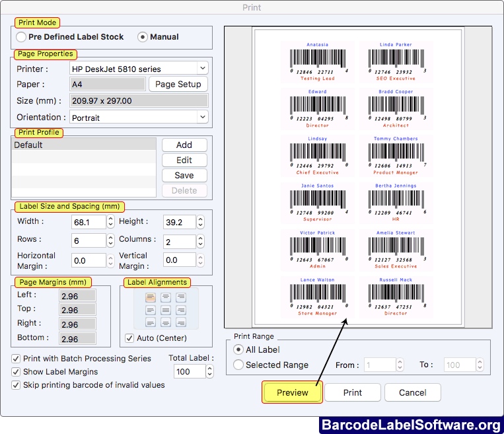Viewport: 504px width, 434px height.
Task: Click the Top page margin field
Action: tap(77, 310)
